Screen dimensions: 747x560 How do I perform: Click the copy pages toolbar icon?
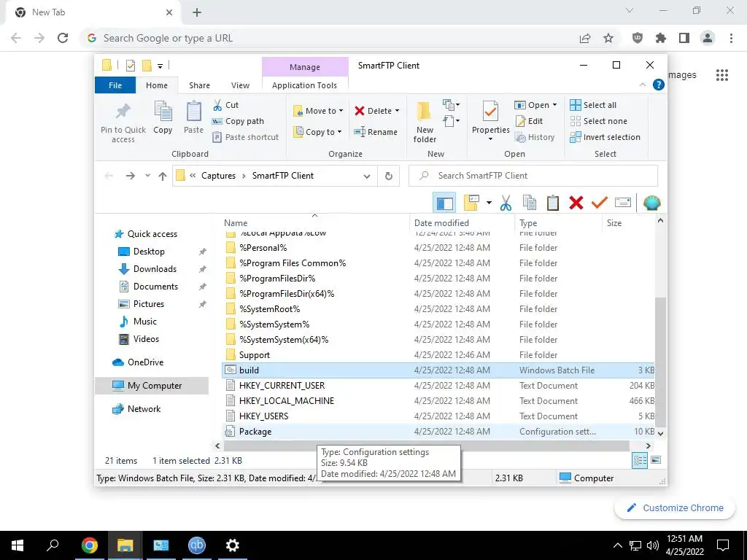(530, 203)
